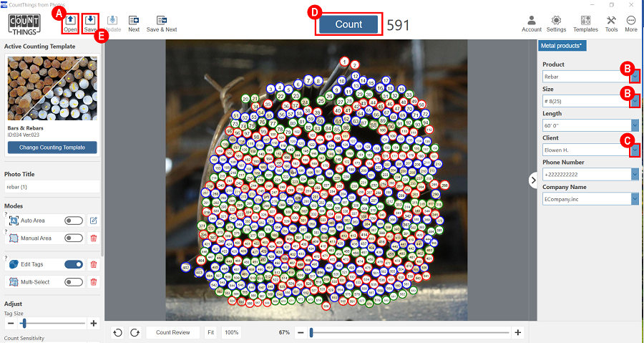Click the Open file icon

pyautogui.click(x=70, y=21)
